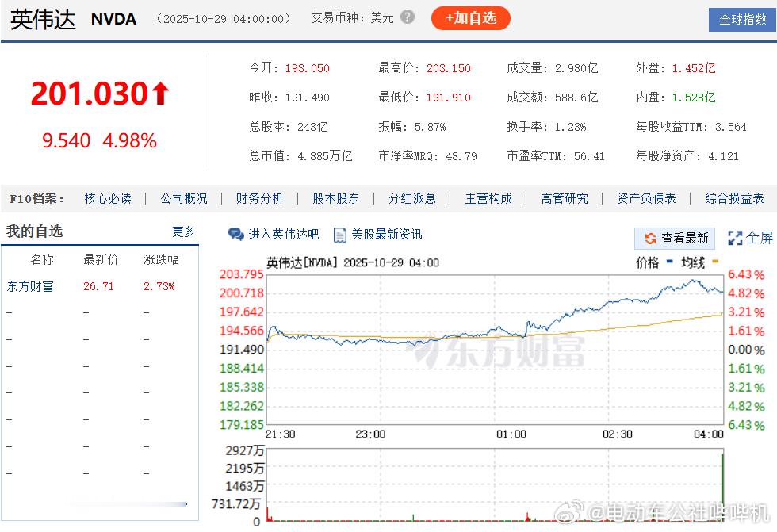Open 进入英伟达吧 link
This screenshot has height=532, width=777.
[284, 235]
